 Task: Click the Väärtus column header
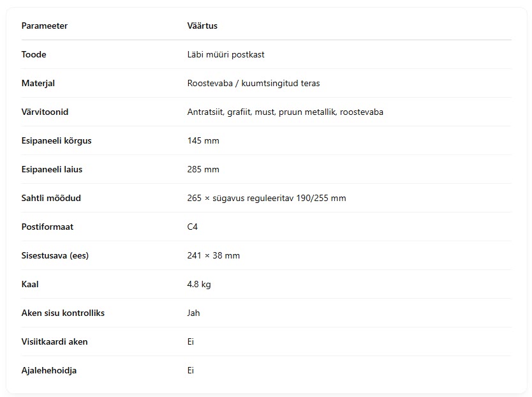click(x=202, y=26)
